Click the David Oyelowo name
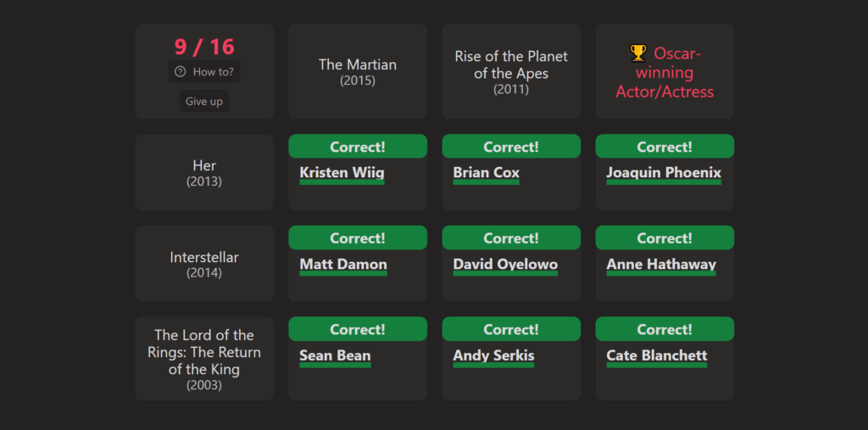Image resolution: width=868 pixels, height=430 pixels. point(505,265)
